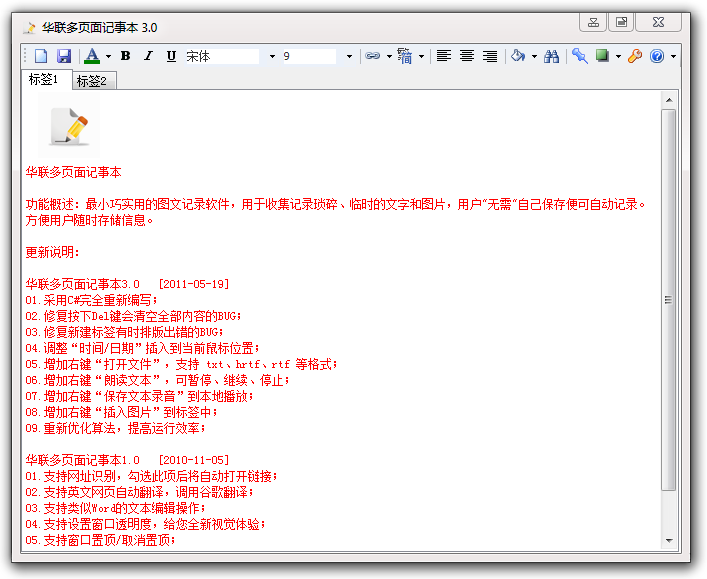The height and width of the screenshot is (579, 707).
Task: Click the line 04.调整"时间/日期"插入
Action: click(142, 348)
